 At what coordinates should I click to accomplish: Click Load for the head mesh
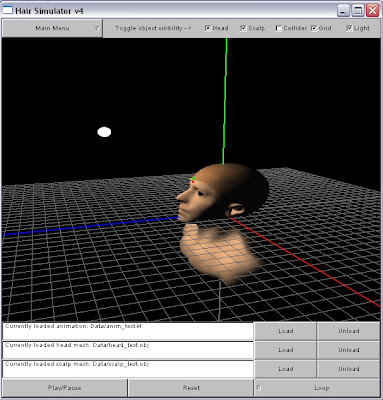(x=285, y=350)
